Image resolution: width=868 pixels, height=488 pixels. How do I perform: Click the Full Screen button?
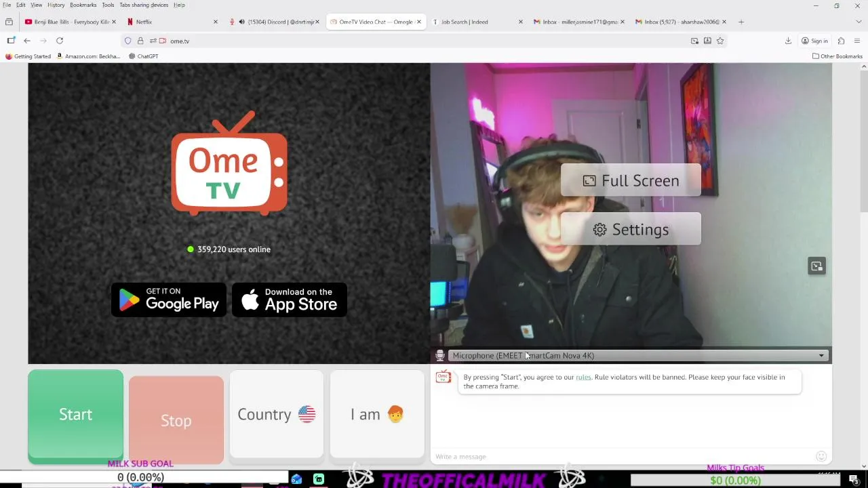coord(631,180)
